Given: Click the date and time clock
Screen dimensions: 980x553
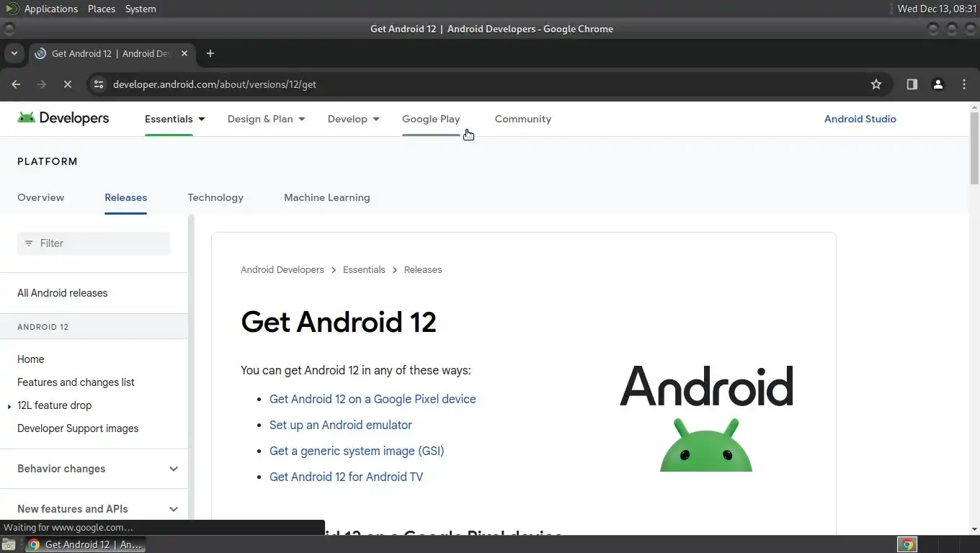Looking at the screenshot, I should [937, 9].
